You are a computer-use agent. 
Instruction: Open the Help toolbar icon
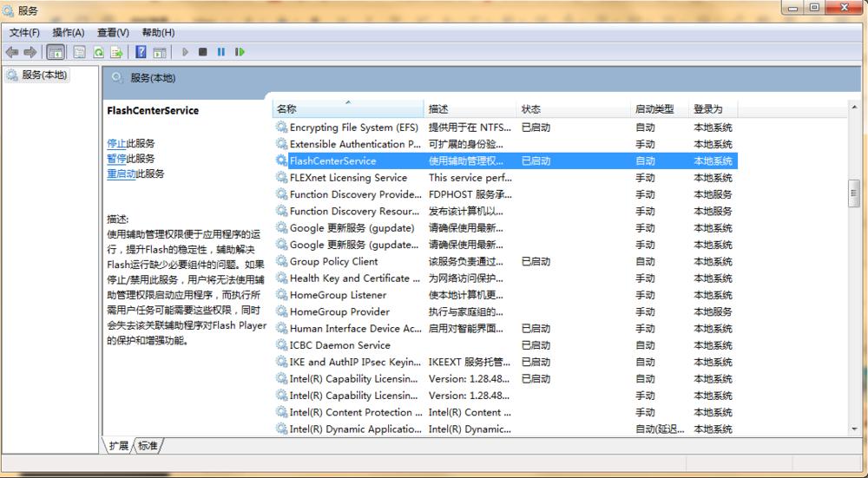141,52
